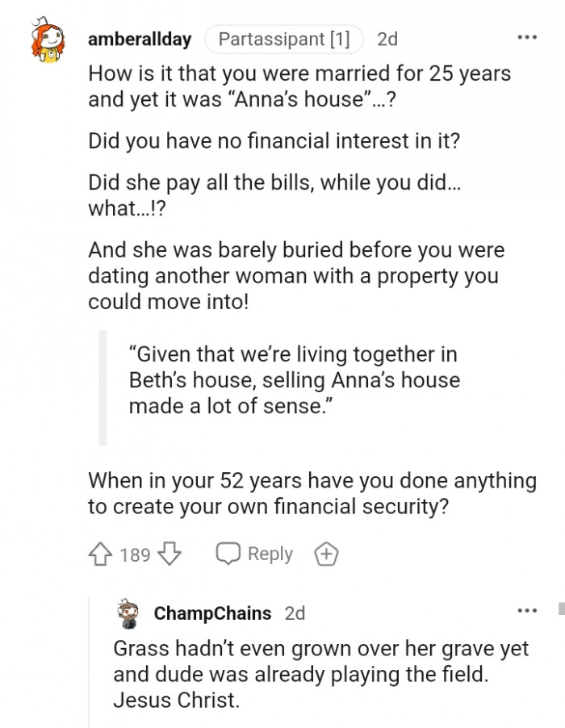This screenshot has width=565, height=728.
Task: Expand ChampChains' comment options via ellipsis
Action: click(x=528, y=609)
